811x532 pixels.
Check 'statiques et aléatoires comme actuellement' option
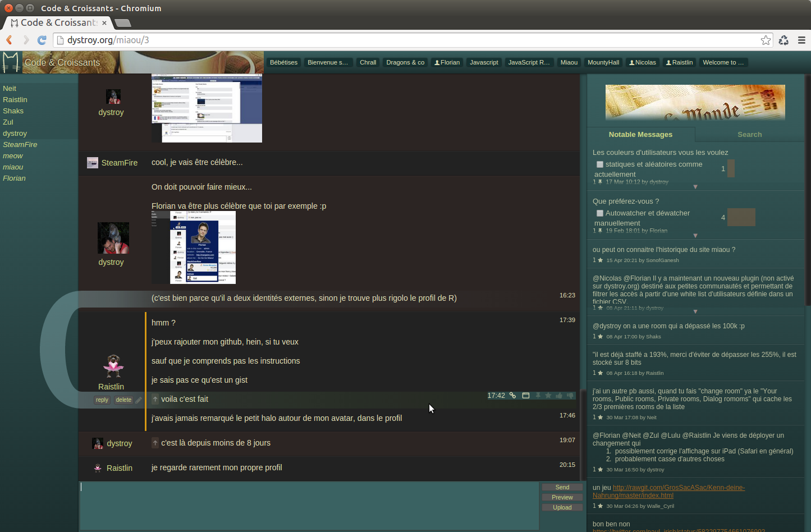pyautogui.click(x=600, y=164)
